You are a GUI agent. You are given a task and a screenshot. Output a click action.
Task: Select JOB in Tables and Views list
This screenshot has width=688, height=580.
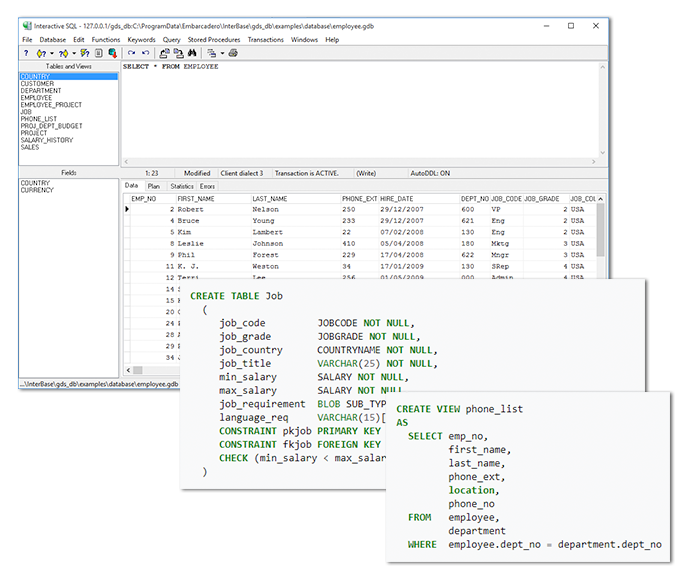coord(26,111)
